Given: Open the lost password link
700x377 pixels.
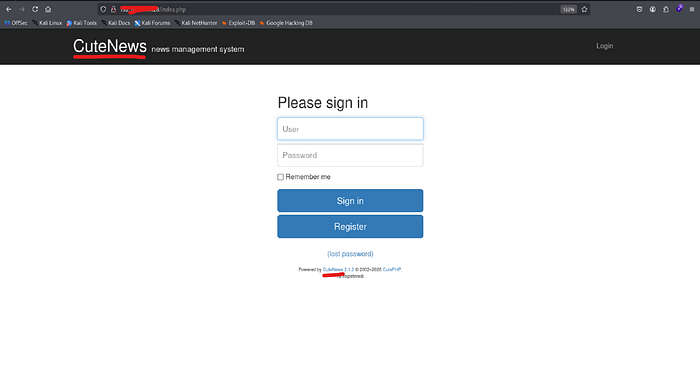Looking at the screenshot, I should 350,254.
